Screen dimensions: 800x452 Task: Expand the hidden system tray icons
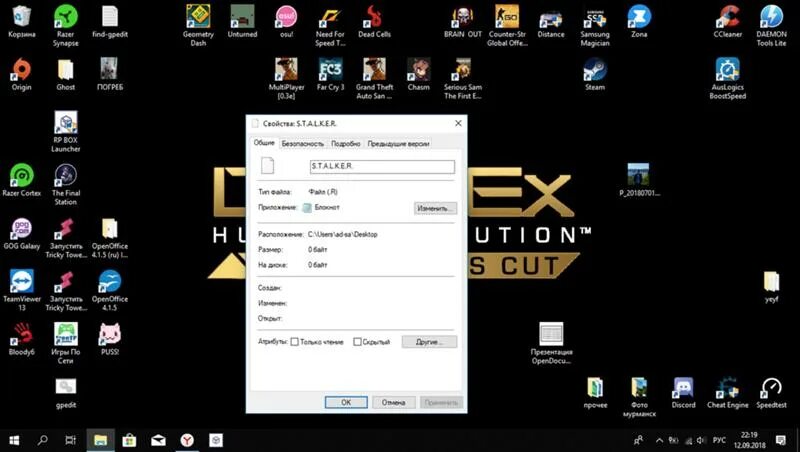[659, 440]
